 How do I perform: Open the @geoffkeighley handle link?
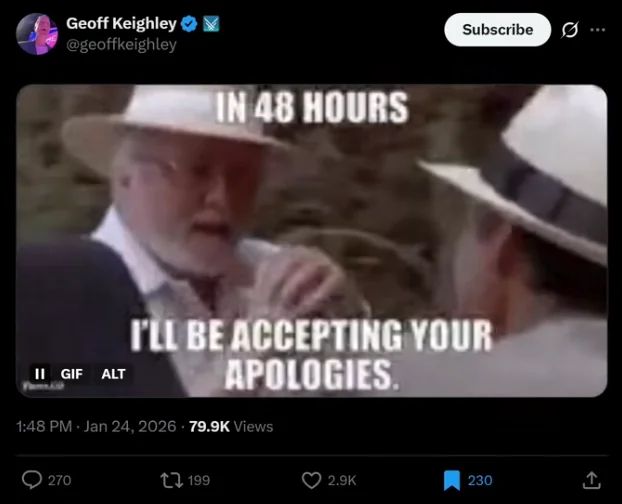coord(121,44)
